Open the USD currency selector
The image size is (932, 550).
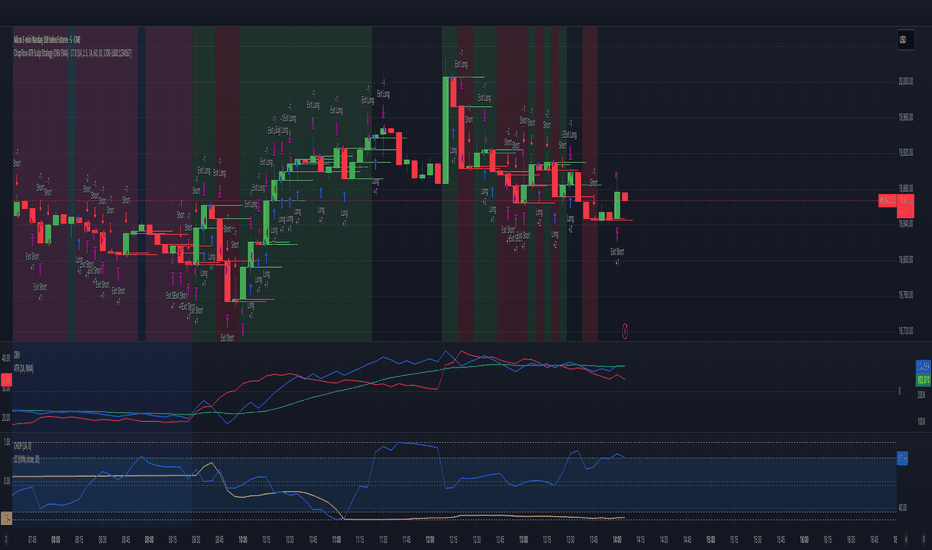tap(905, 40)
